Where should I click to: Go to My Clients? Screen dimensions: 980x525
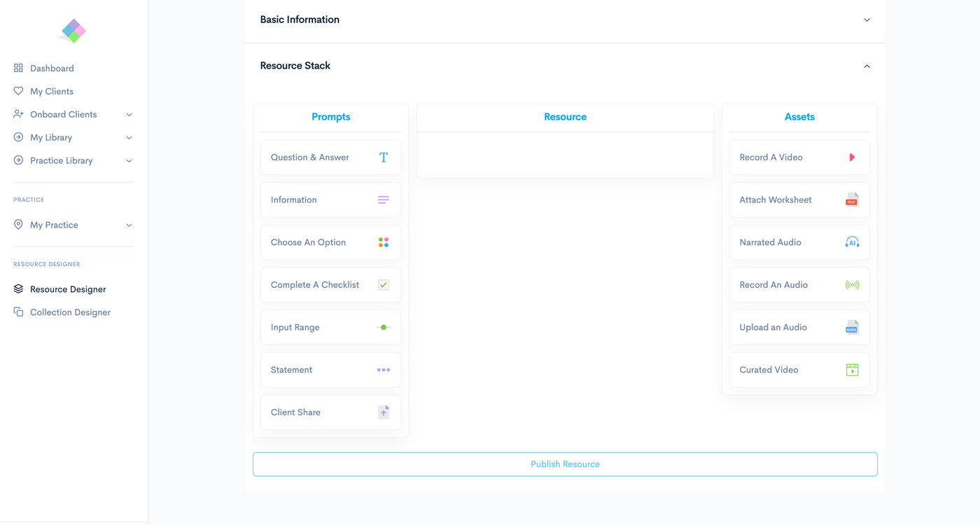[52, 91]
